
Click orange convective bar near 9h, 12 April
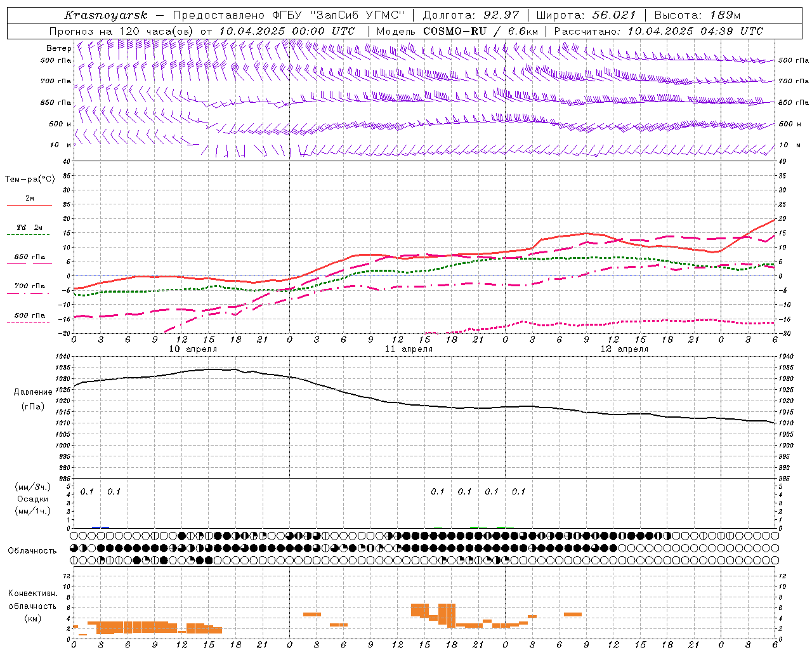[x=573, y=614]
